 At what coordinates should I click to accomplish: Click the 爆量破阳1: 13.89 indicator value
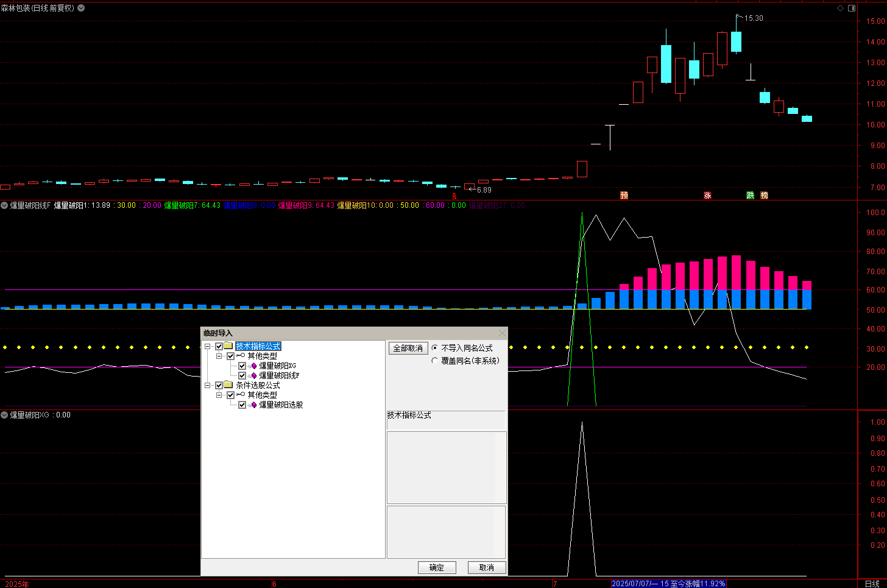pos(82,205)
